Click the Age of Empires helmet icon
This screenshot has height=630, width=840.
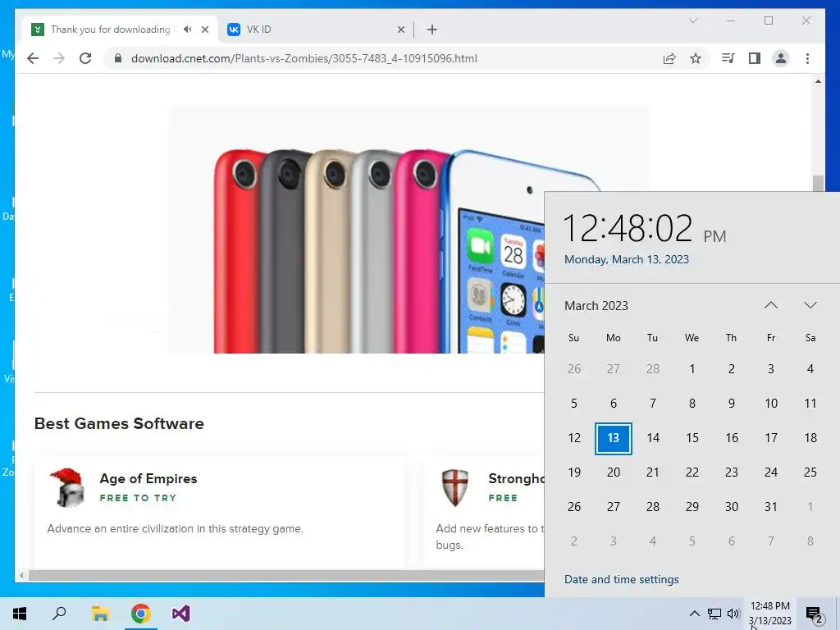click(x=67, y=488)
